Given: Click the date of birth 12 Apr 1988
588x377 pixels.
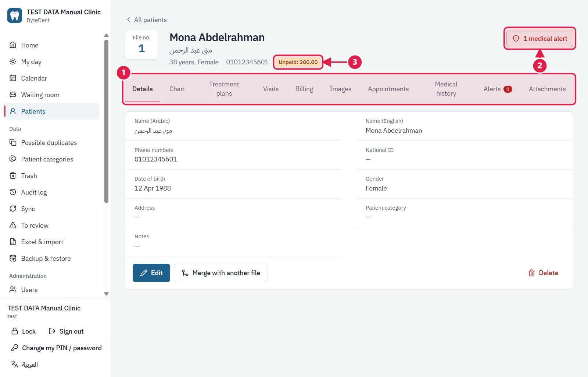Looking at the screenshot, I should (x=153, y=188).
